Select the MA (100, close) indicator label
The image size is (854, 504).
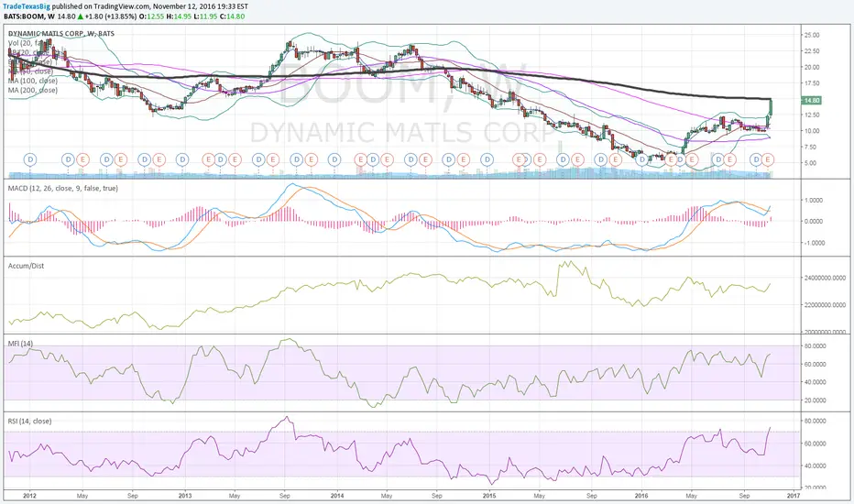tap(33, 81)
